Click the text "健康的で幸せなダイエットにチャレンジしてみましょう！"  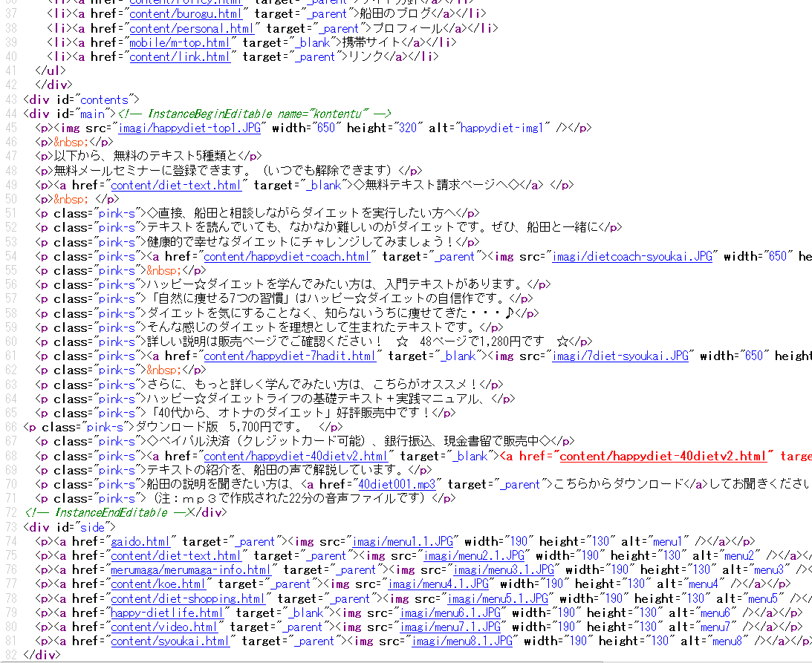(x=302, y=242)
